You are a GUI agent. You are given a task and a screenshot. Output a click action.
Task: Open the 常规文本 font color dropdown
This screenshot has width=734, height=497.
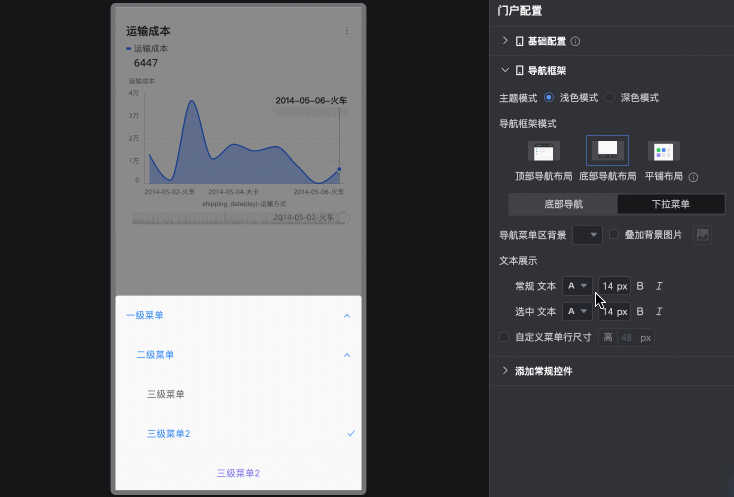[577, 286]
